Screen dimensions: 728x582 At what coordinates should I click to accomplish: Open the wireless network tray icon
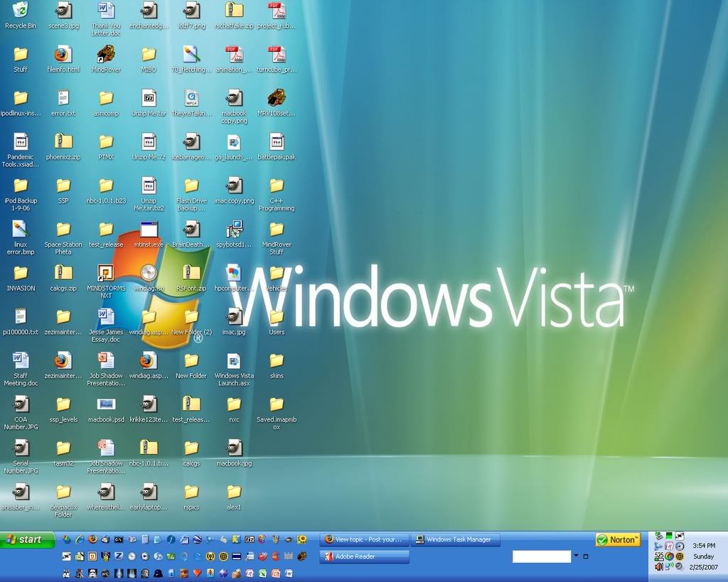pos(669,566)
